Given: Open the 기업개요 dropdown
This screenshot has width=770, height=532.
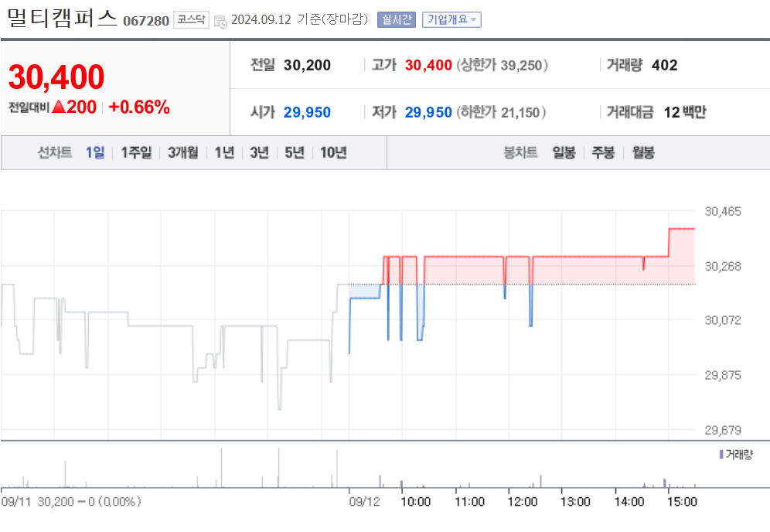Looking at the screenshot, I should (451, 19).
